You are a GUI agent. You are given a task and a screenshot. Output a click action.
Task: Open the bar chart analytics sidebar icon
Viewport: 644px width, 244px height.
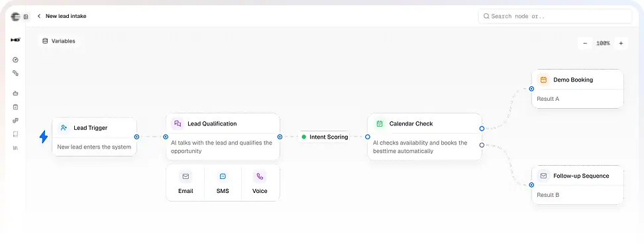pos(16,147)
